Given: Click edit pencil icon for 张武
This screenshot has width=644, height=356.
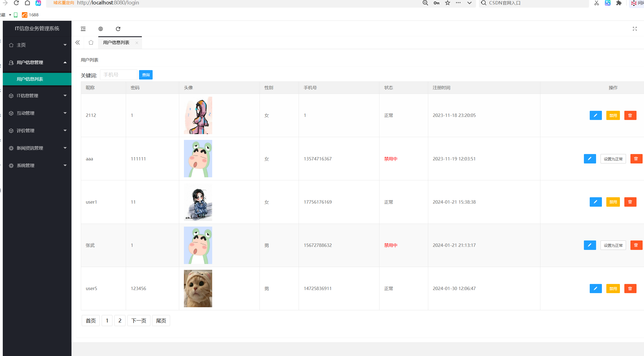Looking at the screenshot, I should coord(590,245).
